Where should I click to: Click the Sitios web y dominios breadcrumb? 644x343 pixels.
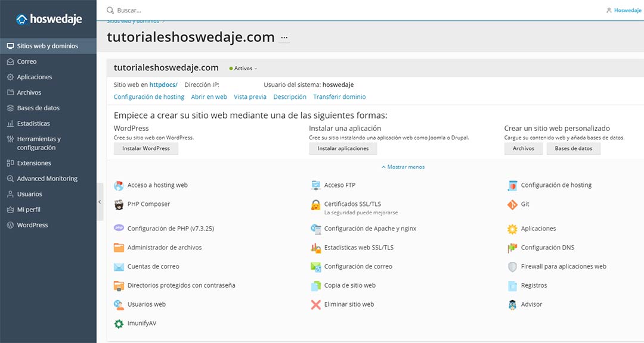(x=133, y=21)
